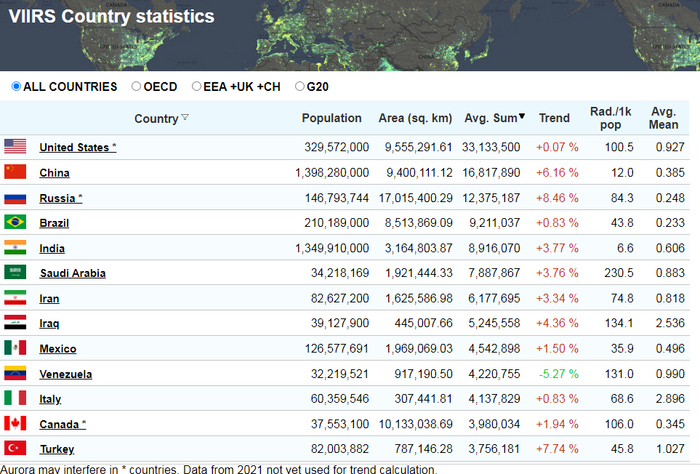700x474 pixels.
Task: Sort table by Rad./1k pop header
Action: 611,118
